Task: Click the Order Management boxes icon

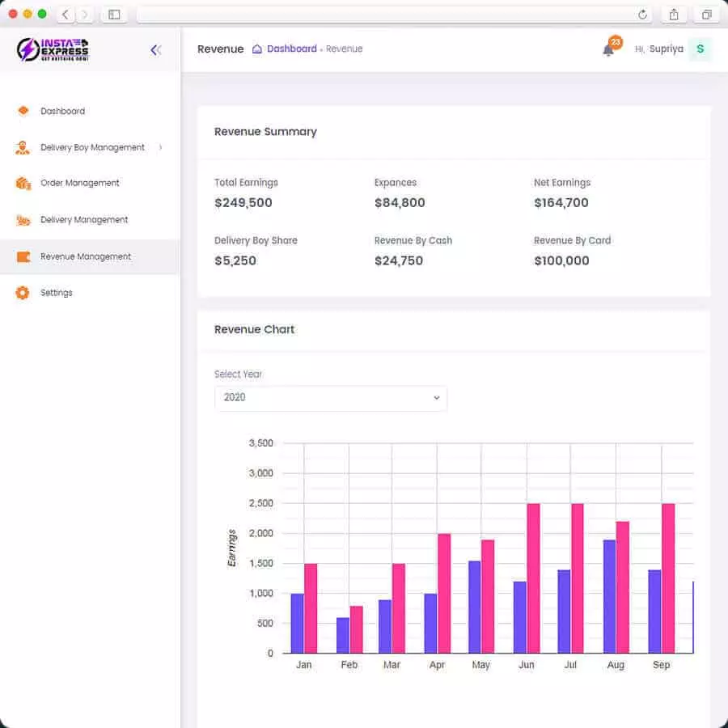Action: (23, 184)
